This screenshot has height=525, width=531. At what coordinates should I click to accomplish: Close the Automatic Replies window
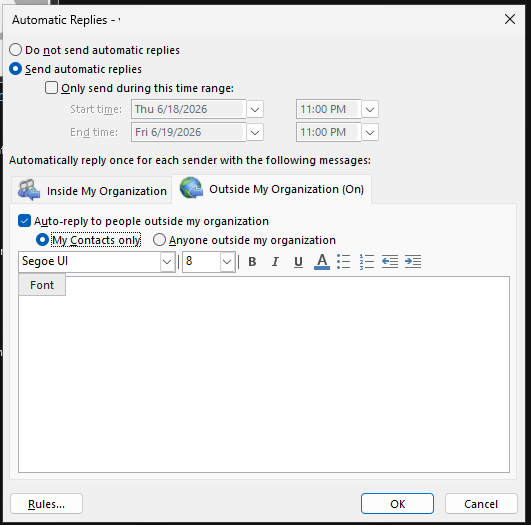510,19
